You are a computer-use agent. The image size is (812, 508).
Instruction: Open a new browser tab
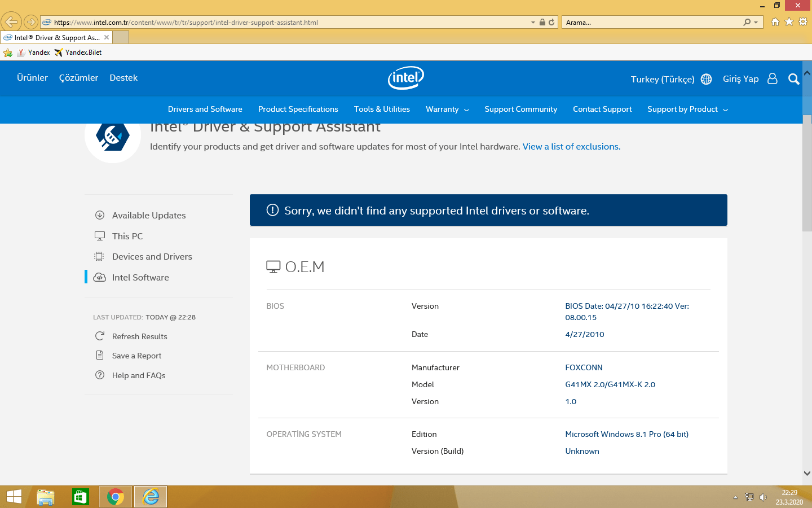[121, 38]
